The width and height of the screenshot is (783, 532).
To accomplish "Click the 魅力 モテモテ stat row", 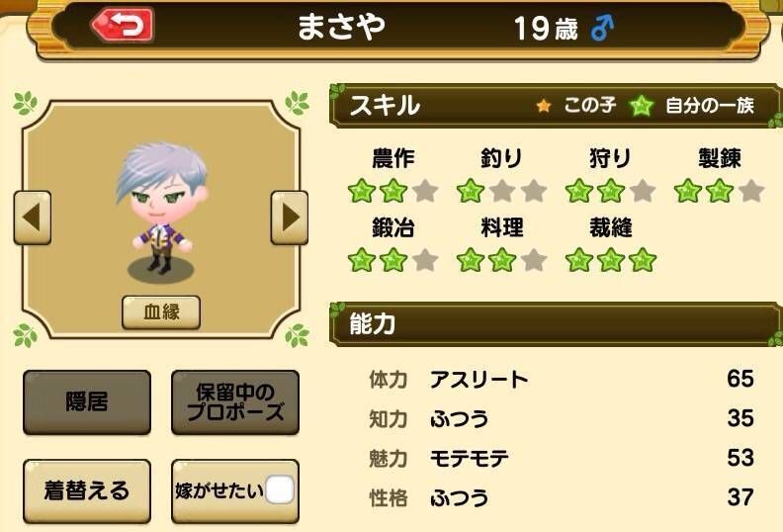I will 562,458.
